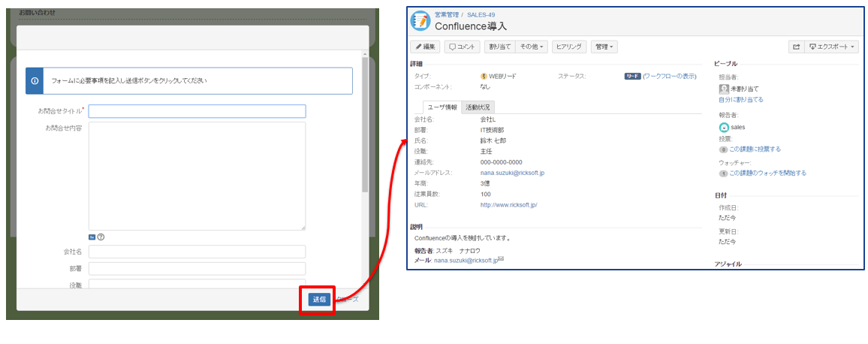
Task: Click the 編集 edit button
Action: 425,47
